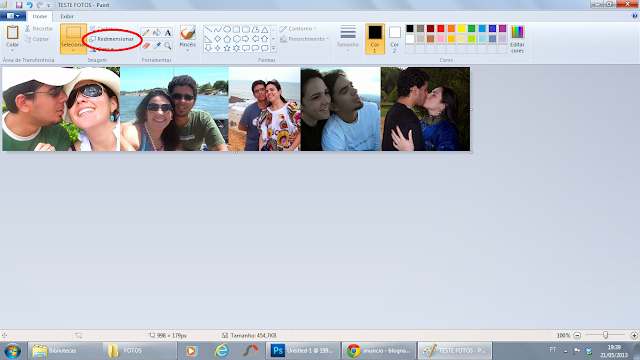Pick the yellow color swatch
The width and height of the screenshot is (640, 360).
click(x=461, y=29)
